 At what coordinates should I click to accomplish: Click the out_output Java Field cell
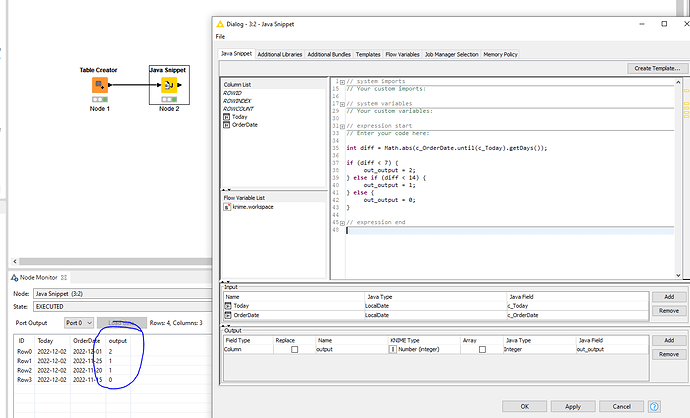[x=612, y=349]
